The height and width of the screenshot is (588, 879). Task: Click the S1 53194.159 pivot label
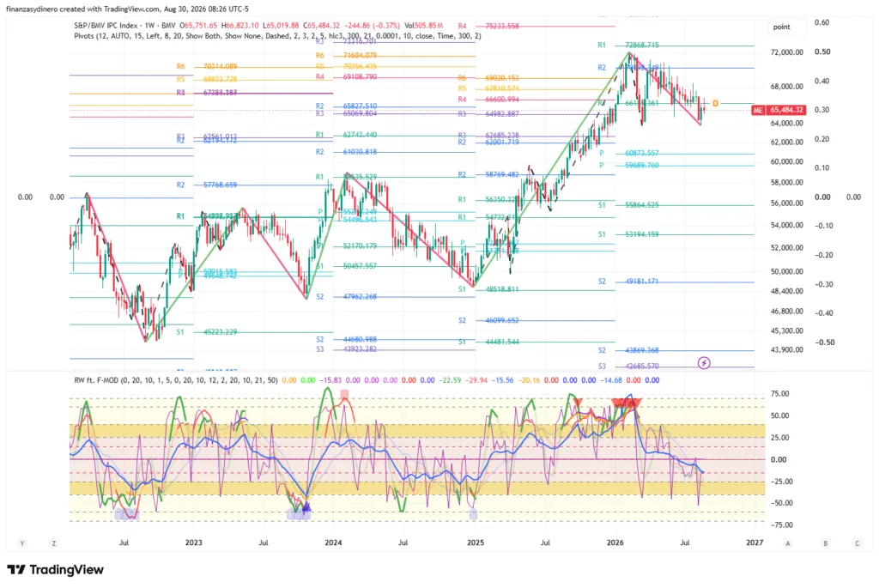coord(627,234)
